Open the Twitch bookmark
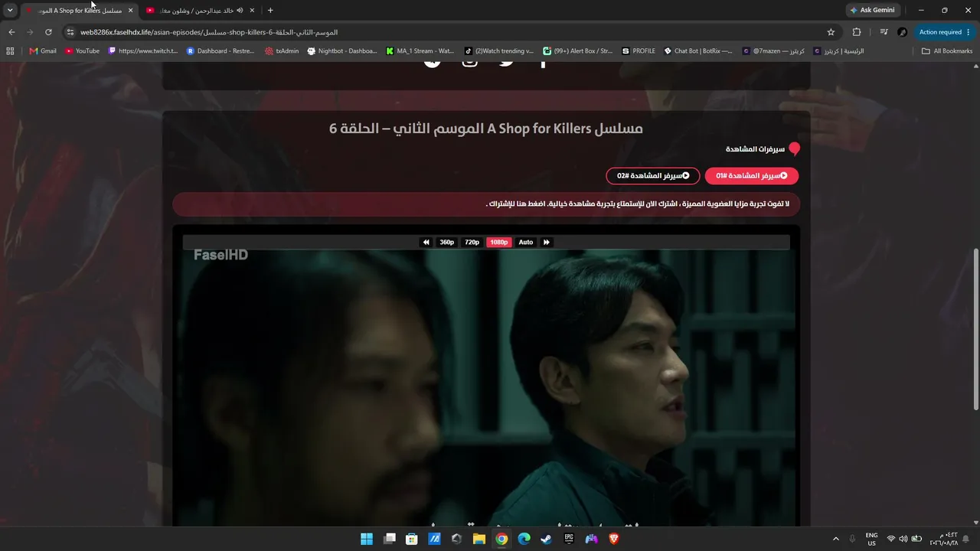 (x=143, y=51)
